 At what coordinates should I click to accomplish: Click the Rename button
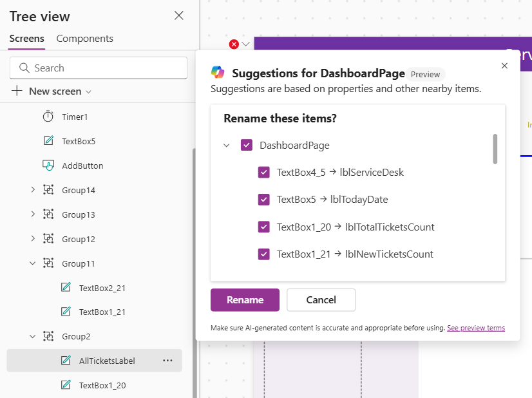click(245, 299)
